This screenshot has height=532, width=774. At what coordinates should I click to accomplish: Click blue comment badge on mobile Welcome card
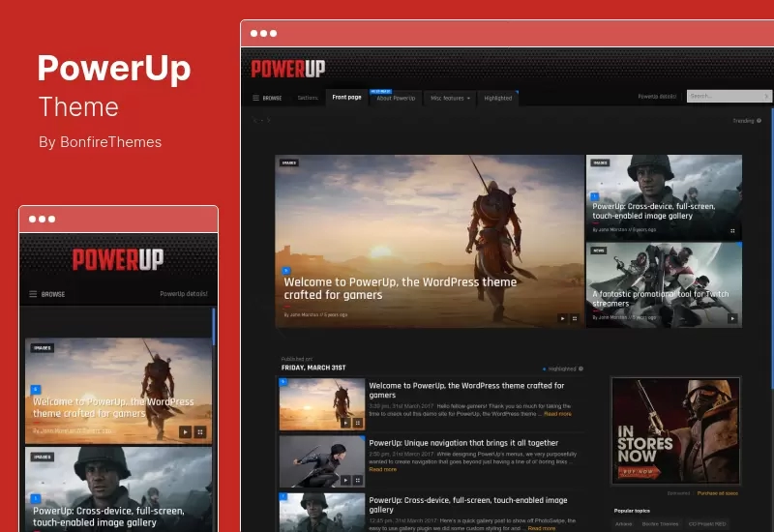coord(36,390)
